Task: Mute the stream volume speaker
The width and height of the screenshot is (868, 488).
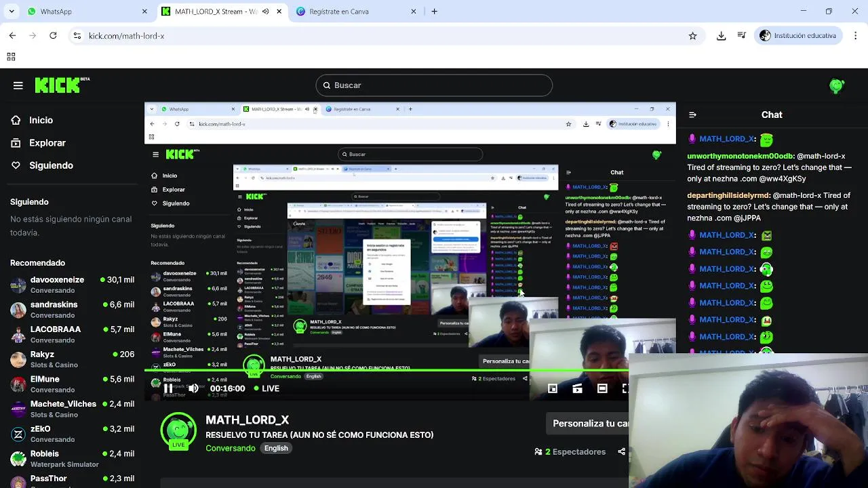Action: pos(193,388)
